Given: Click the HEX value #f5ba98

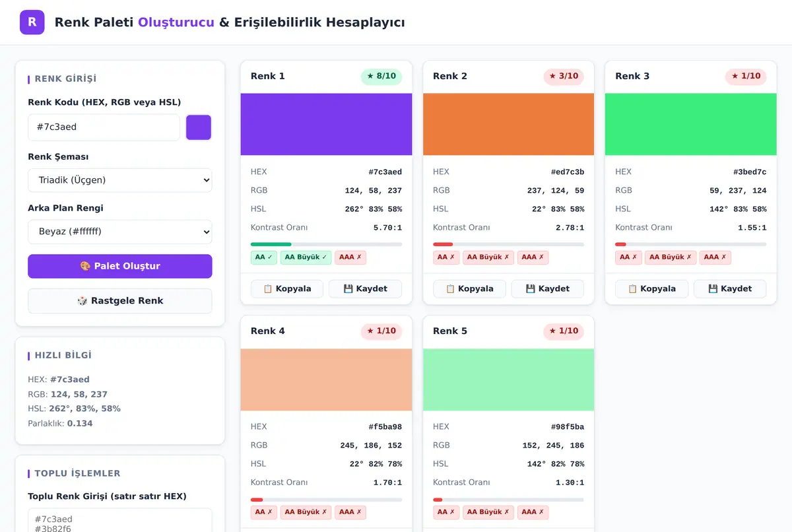Looking at the screenshot, I should (x=385, y=427).
